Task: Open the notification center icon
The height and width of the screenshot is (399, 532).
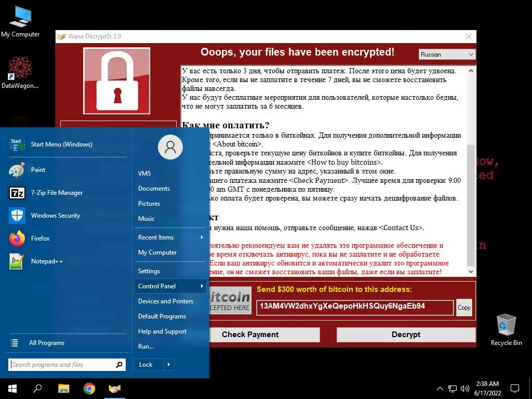Action: click(515, 389)
